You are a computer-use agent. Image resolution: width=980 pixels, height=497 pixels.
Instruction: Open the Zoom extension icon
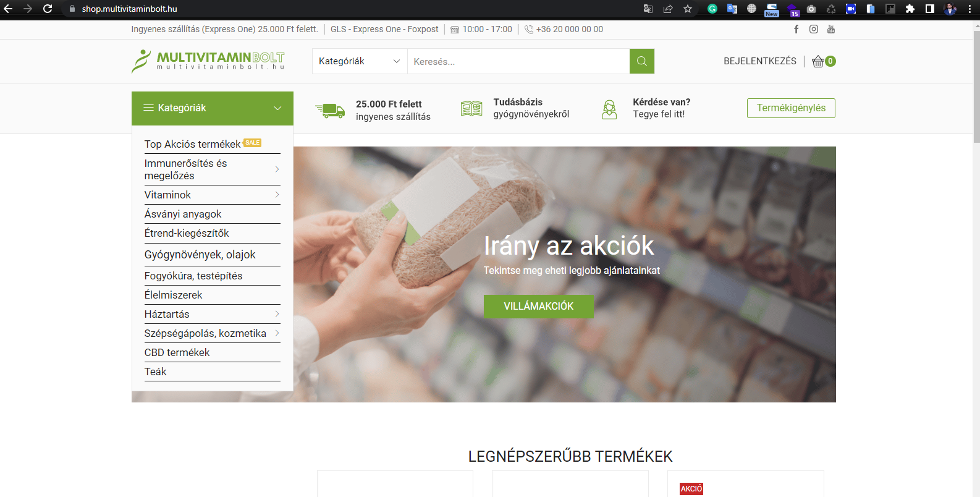point(851,9)
